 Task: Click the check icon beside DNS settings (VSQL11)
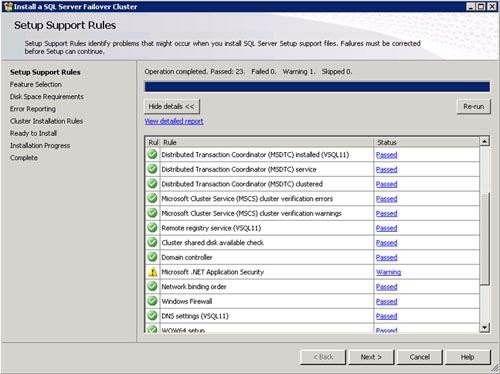tap(152, 316)
